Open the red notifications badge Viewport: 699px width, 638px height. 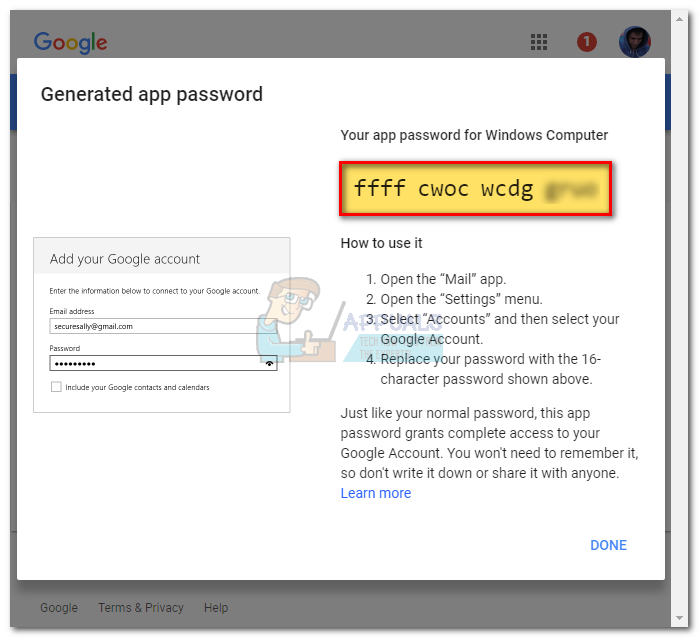(586, 42)
